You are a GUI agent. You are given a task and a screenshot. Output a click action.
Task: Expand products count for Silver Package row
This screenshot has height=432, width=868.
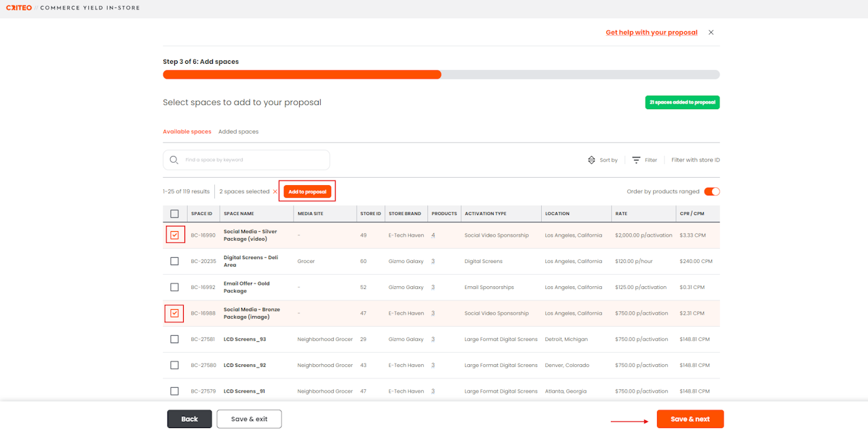coord(433,235)
